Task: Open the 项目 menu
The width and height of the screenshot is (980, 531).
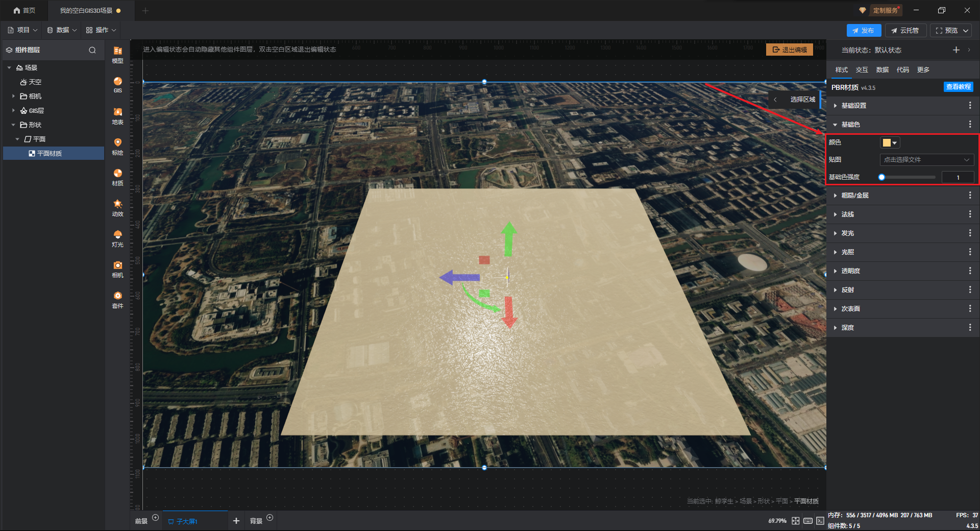Action: [23, 30]
